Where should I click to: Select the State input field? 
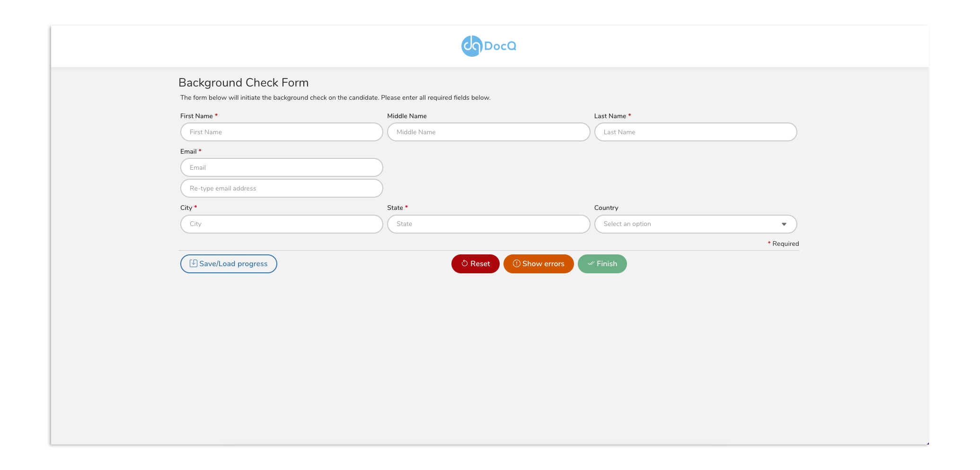point(488,224)
